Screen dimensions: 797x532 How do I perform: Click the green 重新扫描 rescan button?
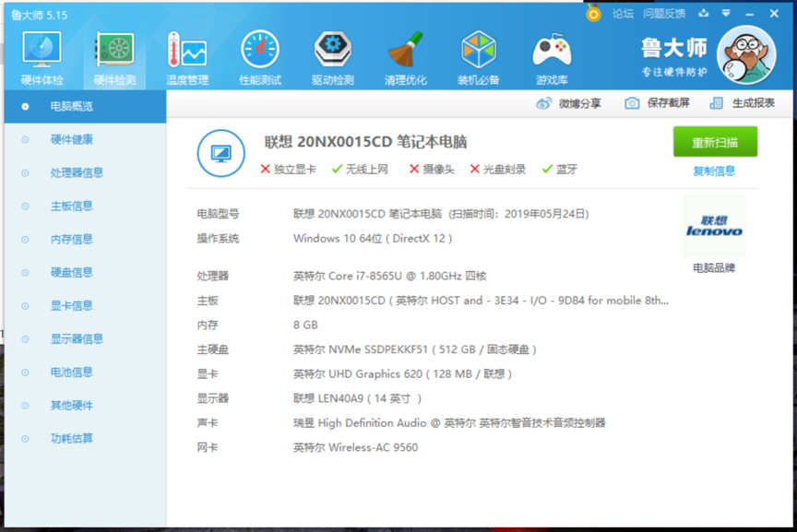pos(715,142)
